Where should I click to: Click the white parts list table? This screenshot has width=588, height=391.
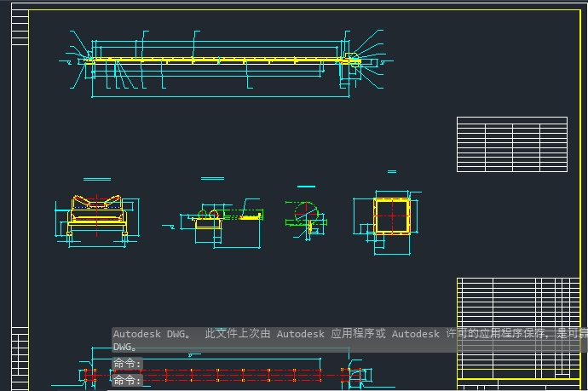512,144
